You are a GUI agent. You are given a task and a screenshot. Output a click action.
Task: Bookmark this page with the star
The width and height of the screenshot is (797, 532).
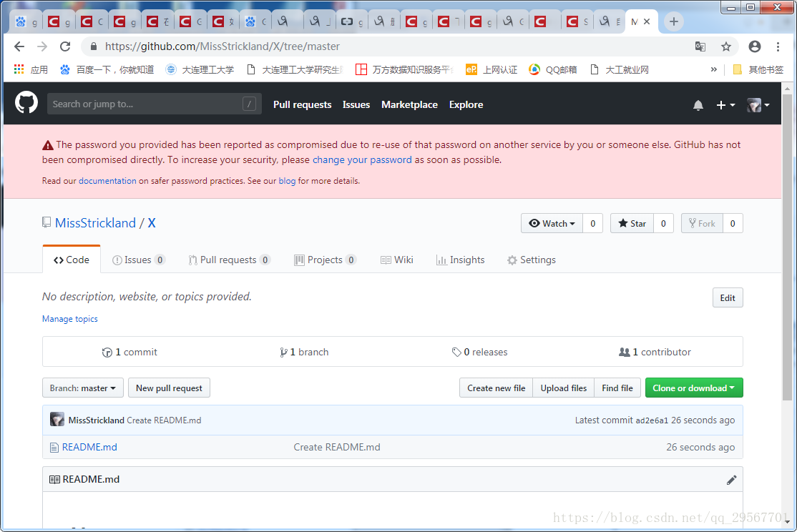point(726,46)
